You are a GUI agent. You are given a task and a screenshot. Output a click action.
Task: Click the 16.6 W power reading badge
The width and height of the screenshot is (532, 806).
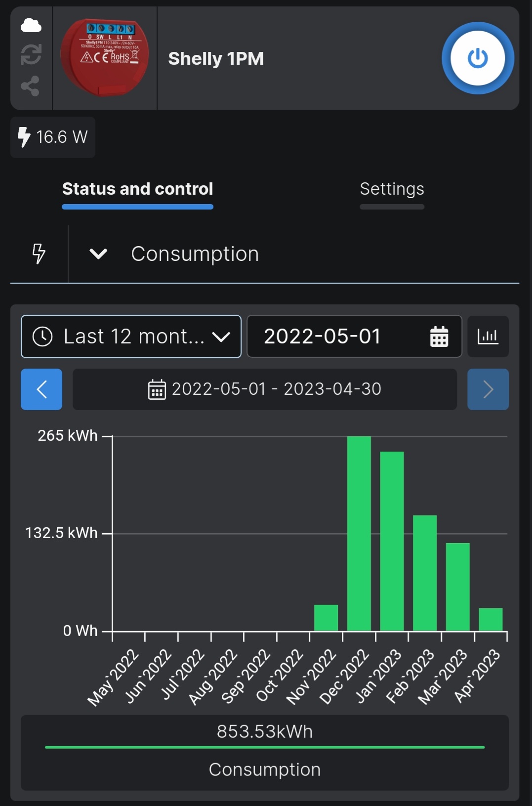coord(53,137)
